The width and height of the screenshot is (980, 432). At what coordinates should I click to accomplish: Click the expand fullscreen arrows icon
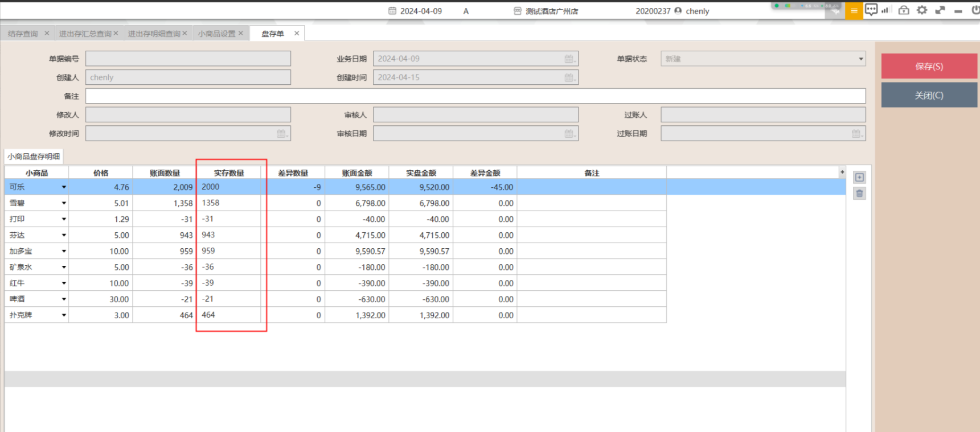pos(940,10)
